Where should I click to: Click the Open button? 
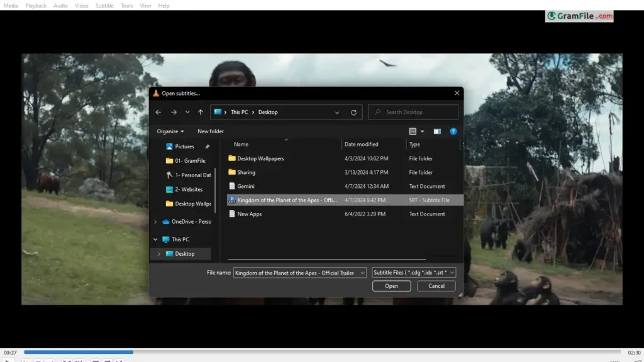[x=391, y=286]
